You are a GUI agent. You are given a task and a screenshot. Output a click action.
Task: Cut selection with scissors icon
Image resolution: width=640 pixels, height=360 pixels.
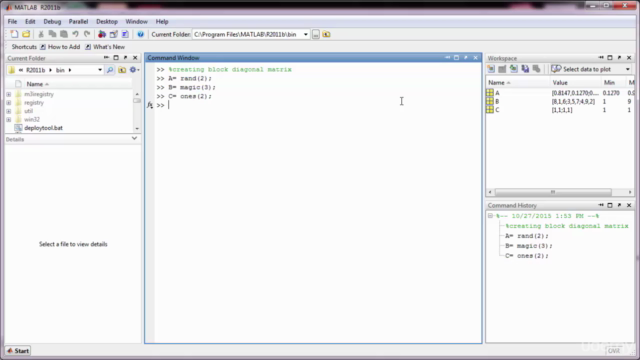[x=41, y=34]
